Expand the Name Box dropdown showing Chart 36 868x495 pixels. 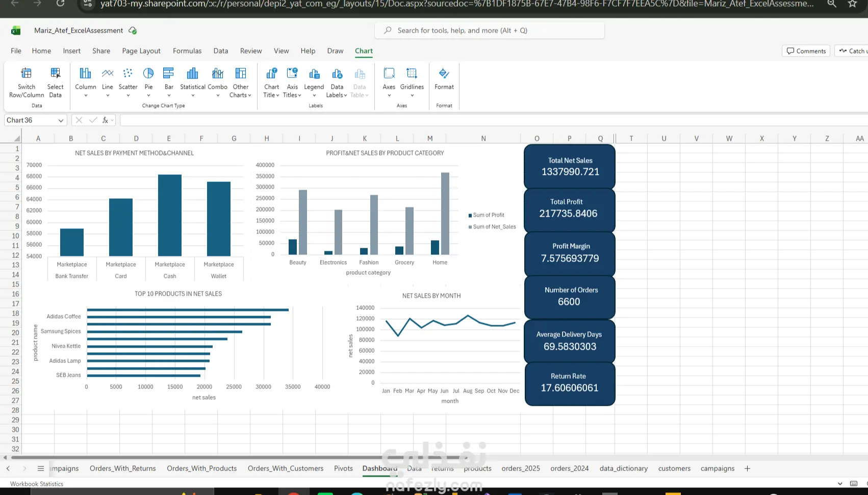61,120
